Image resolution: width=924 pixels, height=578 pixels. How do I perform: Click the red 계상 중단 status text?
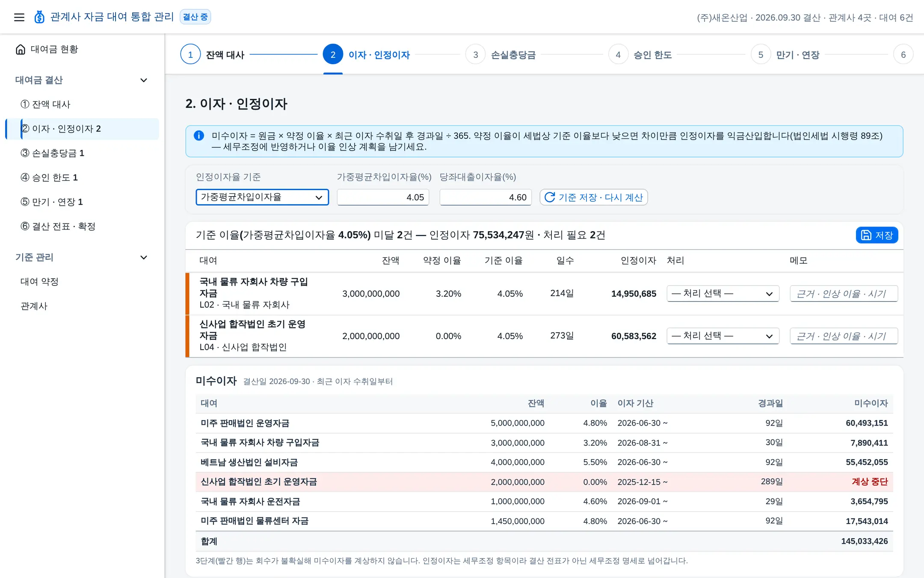click(870, 482)
